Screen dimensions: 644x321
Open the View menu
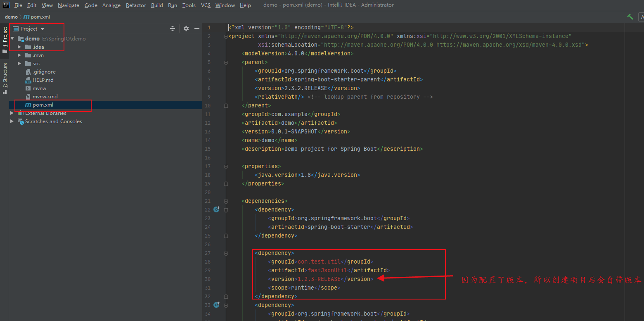click(47, 5)
